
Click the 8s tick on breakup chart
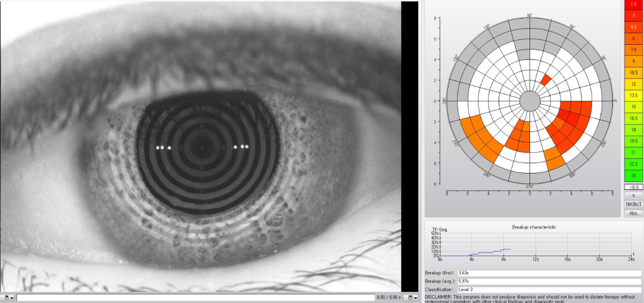point(504,259)
